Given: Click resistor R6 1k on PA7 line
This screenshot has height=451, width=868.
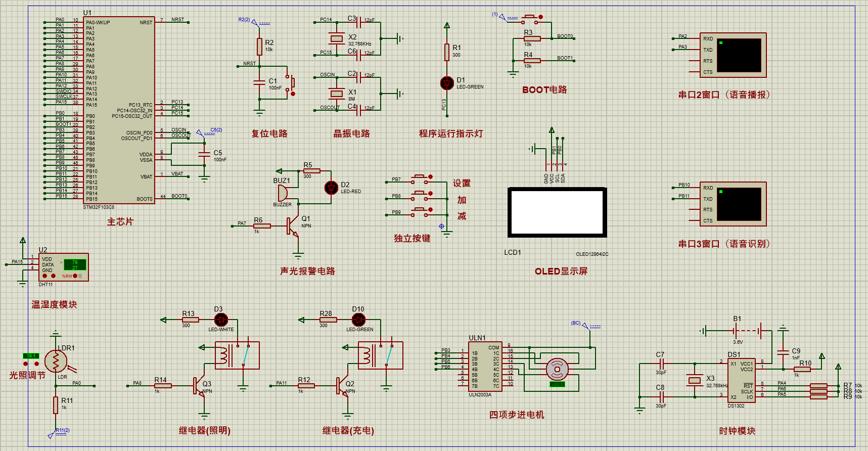Looking at the screenshot, I should [262, 226].
